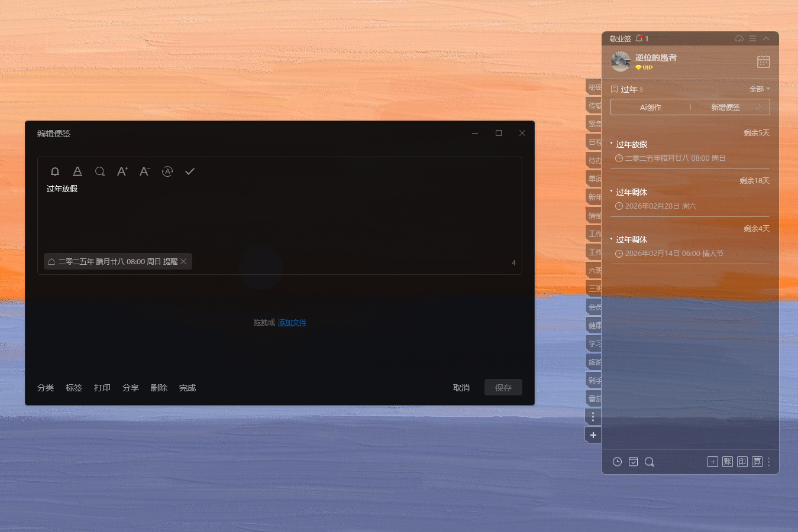Click the 添加文件 link
This screenshot has width=798, height=532.
[x=292, y=323]
